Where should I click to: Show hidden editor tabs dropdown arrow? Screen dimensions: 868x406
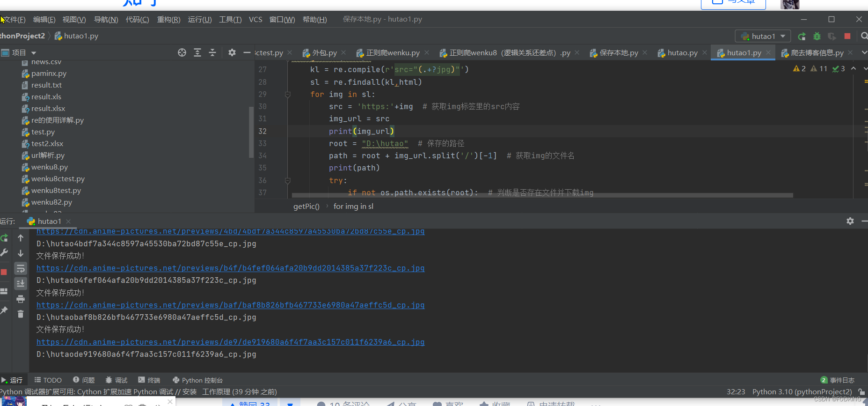point(864,52)
